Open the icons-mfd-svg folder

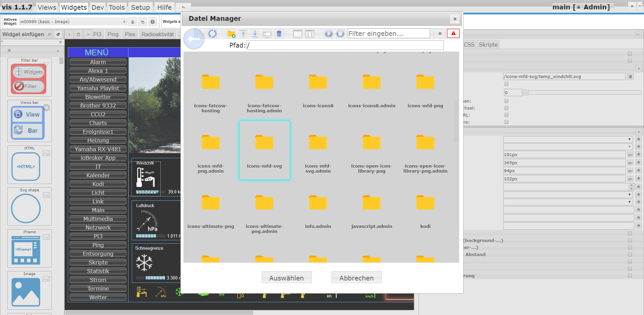tap(264, 150)
